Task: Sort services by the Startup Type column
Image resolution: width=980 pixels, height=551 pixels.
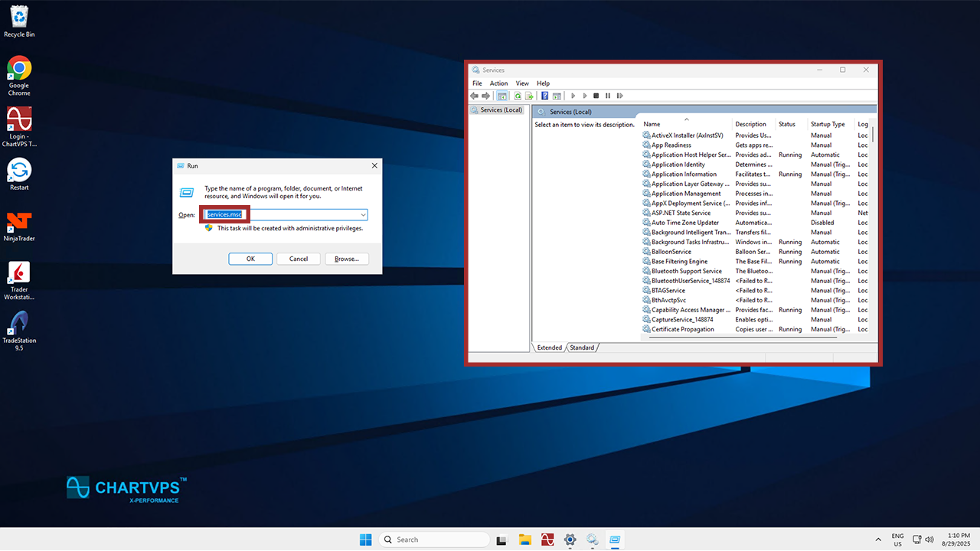Action: coord(828,124)
